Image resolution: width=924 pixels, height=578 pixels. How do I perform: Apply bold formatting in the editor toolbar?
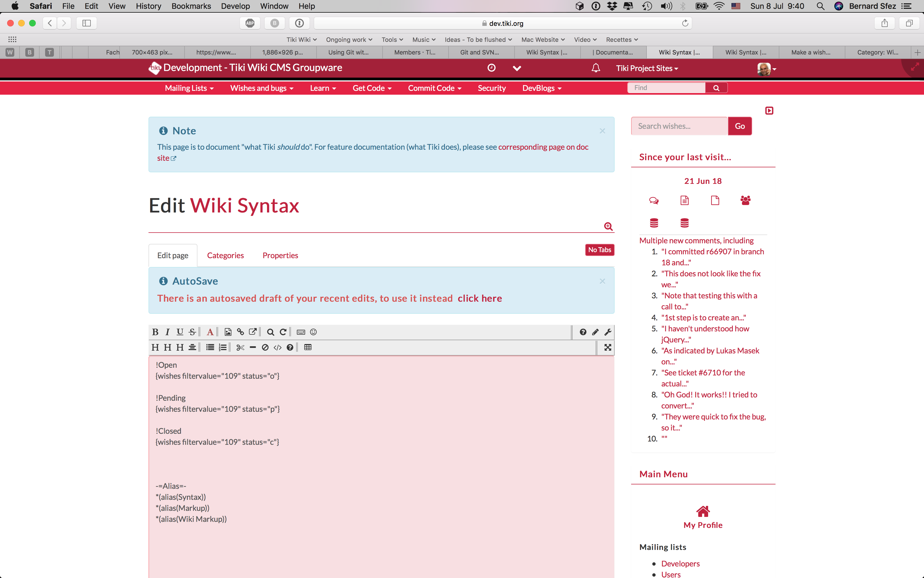pos(155,332)
